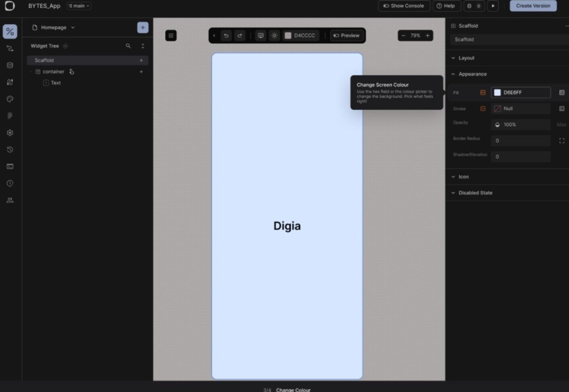Viewport: 569px width, 392px height.
Task: Open the routes flow sidebar icon
Action: pos(10,49)
